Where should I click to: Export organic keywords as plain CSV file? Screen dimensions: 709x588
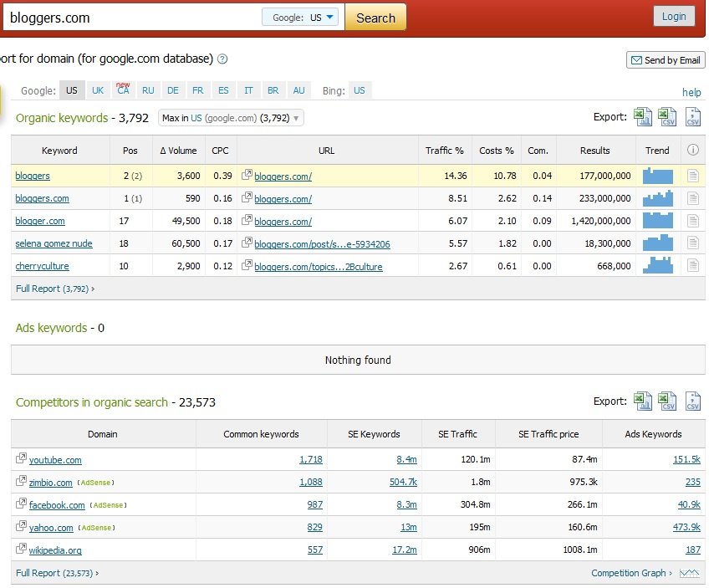pos(693,117)
